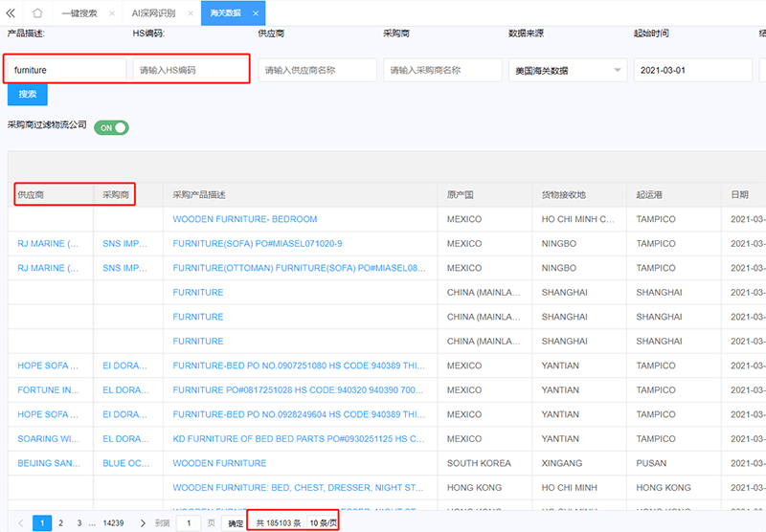Go to the home tab icon
This screenshot has width=766, height=532.
click(x=37, y=13)
